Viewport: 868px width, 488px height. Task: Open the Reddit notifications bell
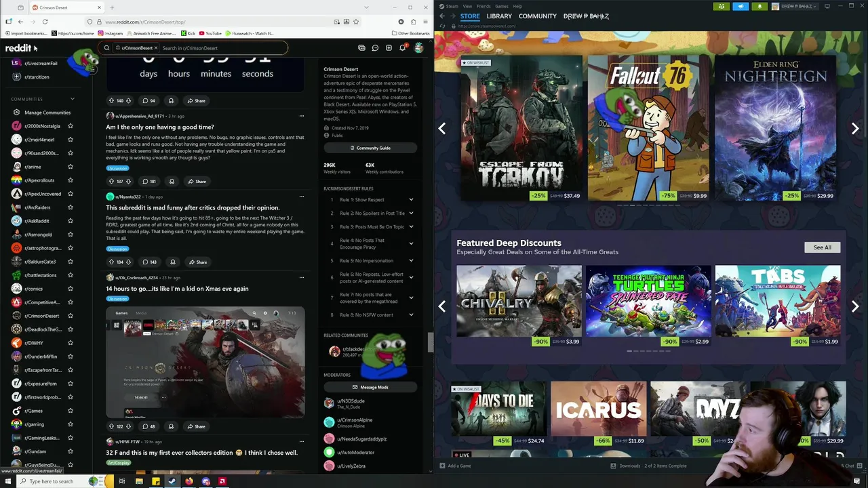(402, 48)
